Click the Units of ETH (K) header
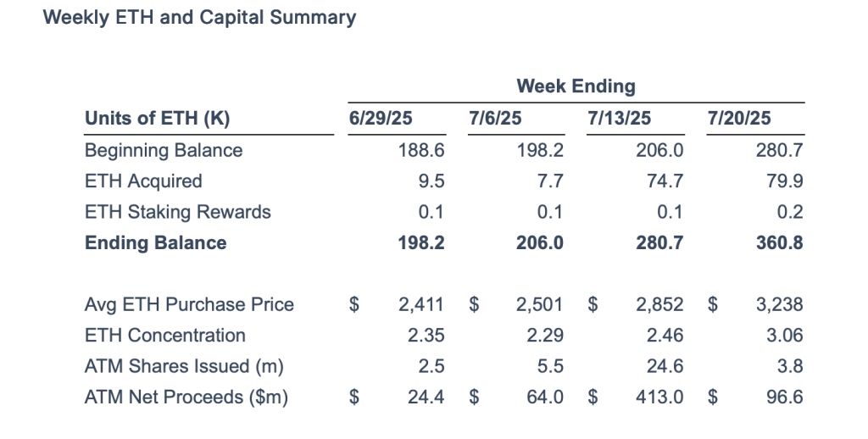Screen dimensions: 868x439 click(157, 118)
